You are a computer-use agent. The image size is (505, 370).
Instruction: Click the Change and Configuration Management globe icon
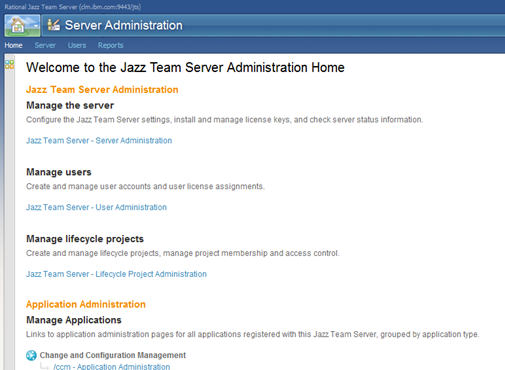click(31, 355)
